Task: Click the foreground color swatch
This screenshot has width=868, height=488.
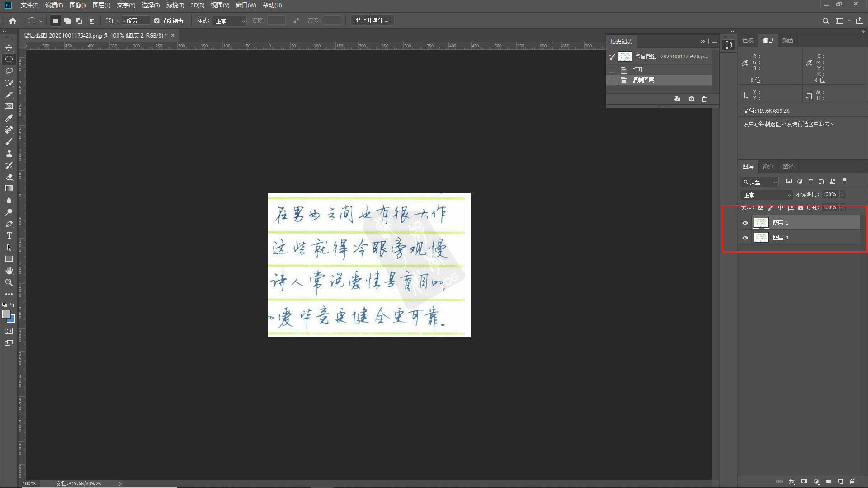Action: click(6, 314)
